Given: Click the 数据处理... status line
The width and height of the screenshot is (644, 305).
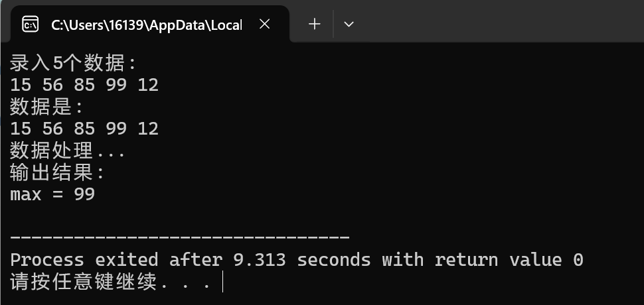Looking at the screenshot, I should tap(67, 151).
